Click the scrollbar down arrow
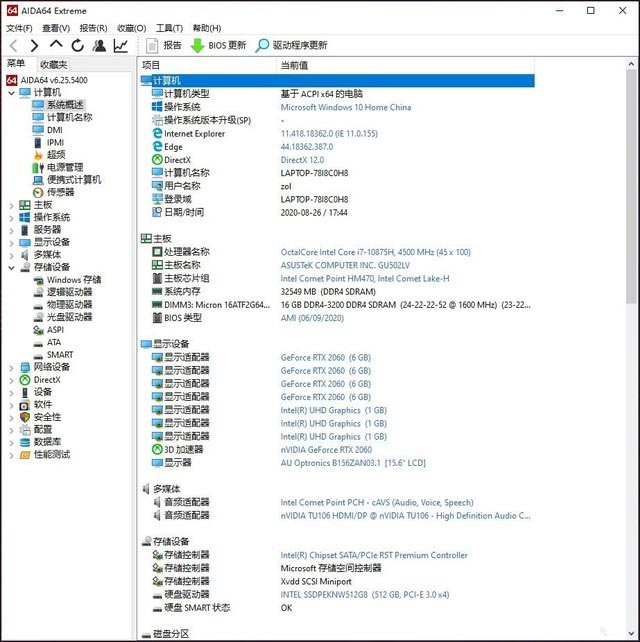640x642 pixels. pos(631,633)
